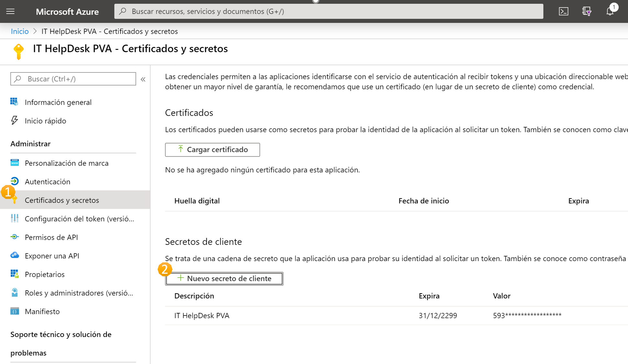Open the Cloud Shell terminal
The image size is (628, 364).
coord(564,11)
